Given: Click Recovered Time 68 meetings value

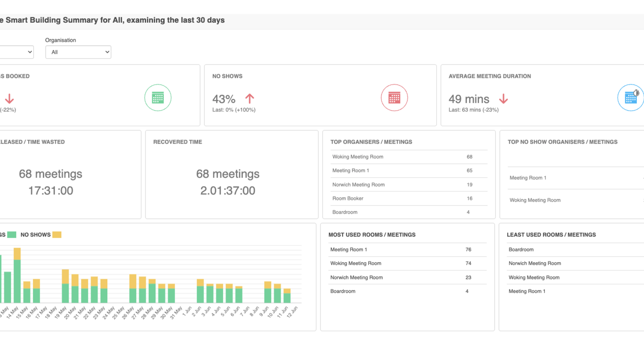Looking at the screenshot, I should click(228, 174).
